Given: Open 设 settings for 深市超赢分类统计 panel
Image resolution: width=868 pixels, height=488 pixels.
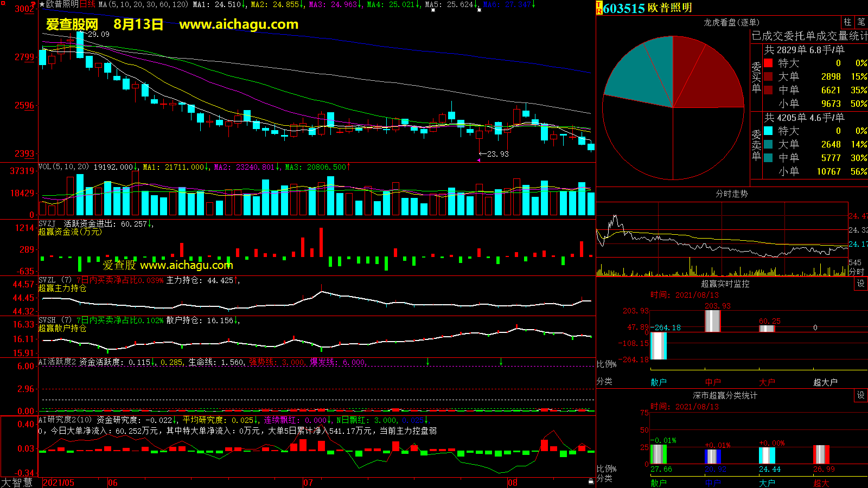Looking at the screenshot, I should click(860, 395).
